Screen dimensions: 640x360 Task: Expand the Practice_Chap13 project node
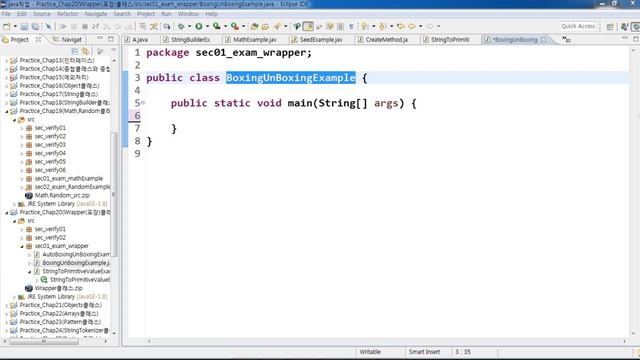click(x=6, y=60)
